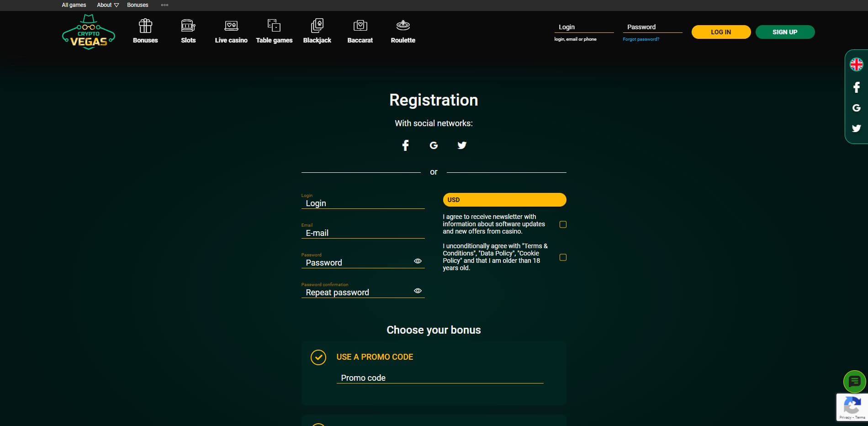Click Facebook icon in side panel
The image size is (868, 426).
pos(857,87)
